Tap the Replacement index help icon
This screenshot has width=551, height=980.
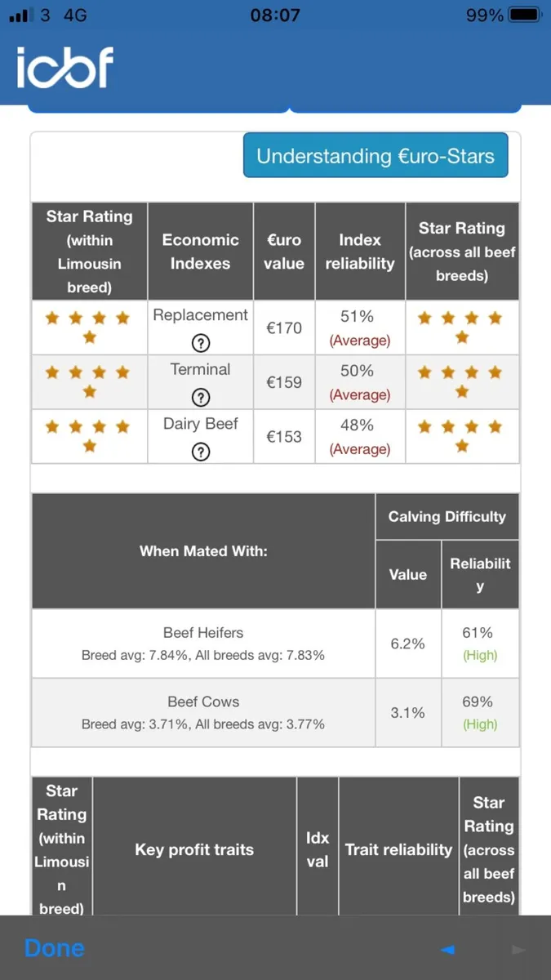pos(200,343)
